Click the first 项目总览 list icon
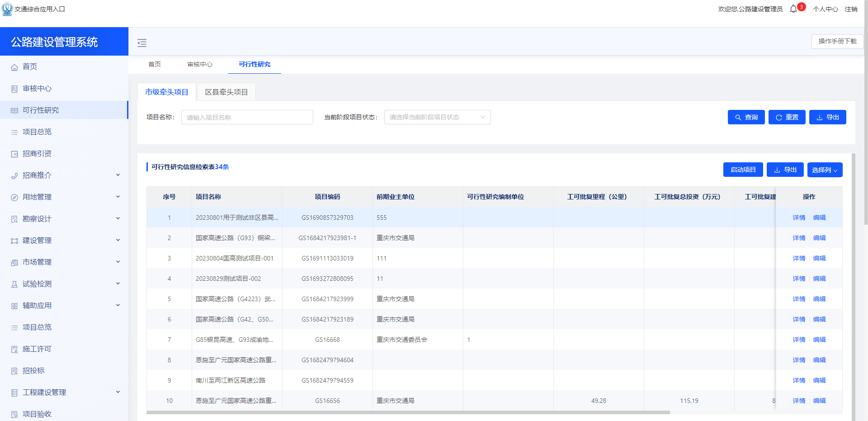This screenshot has height=421, width=868. tap(14, 132)
